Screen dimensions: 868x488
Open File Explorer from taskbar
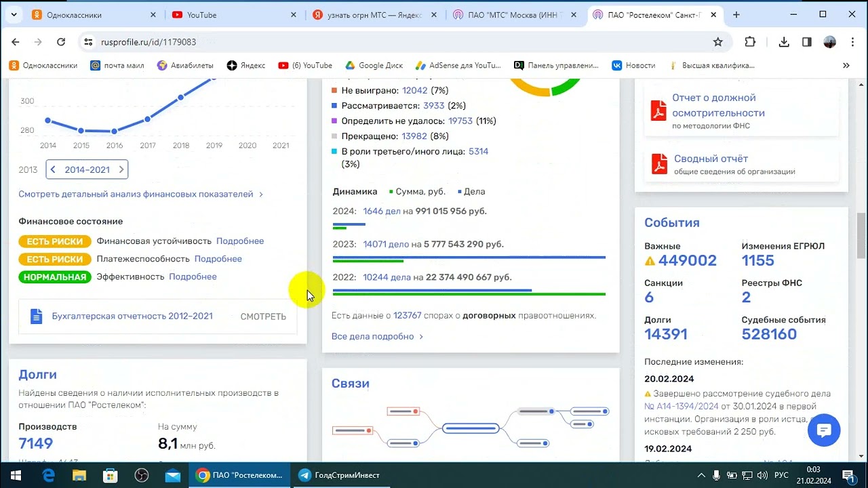[x=79, y=475]
